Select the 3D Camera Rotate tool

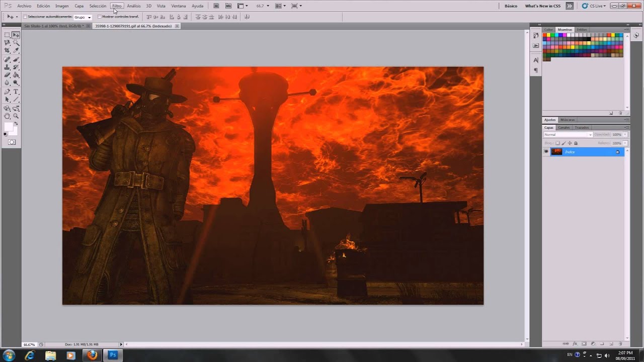pyautogui.click(x=16, y=108)
